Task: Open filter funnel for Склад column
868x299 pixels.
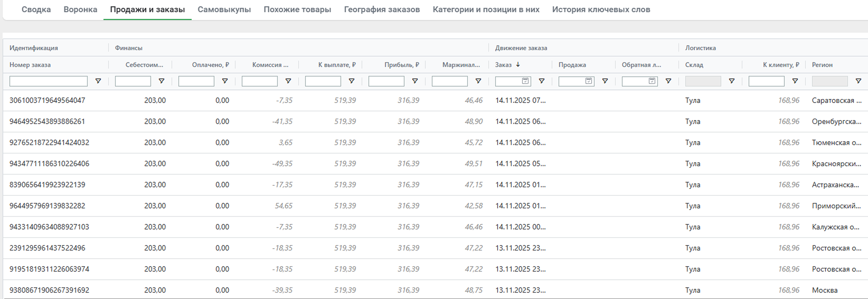Action: click(732, 81)
